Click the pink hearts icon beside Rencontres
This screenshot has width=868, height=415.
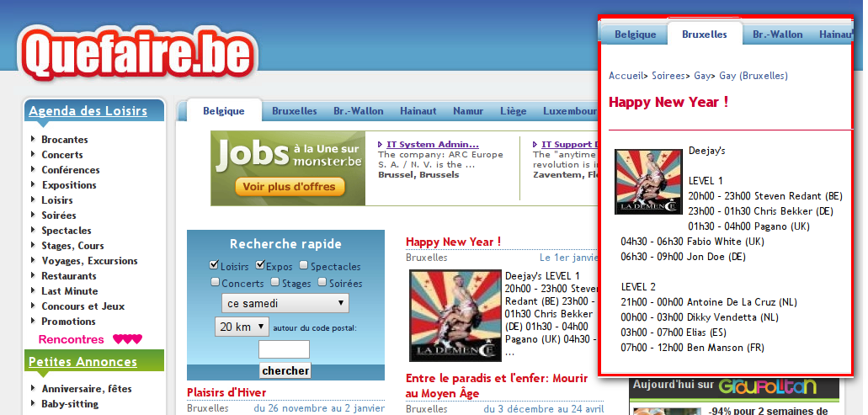[x=127, y=339]
